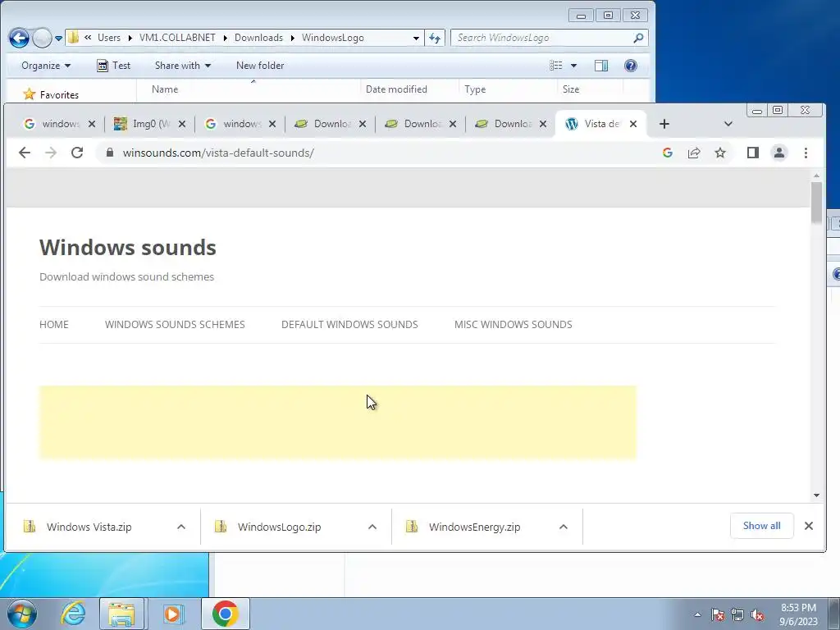Open the Chrome profile avatar menu
The width and height of the screenshot is (840, 630).
coord(779,153)
